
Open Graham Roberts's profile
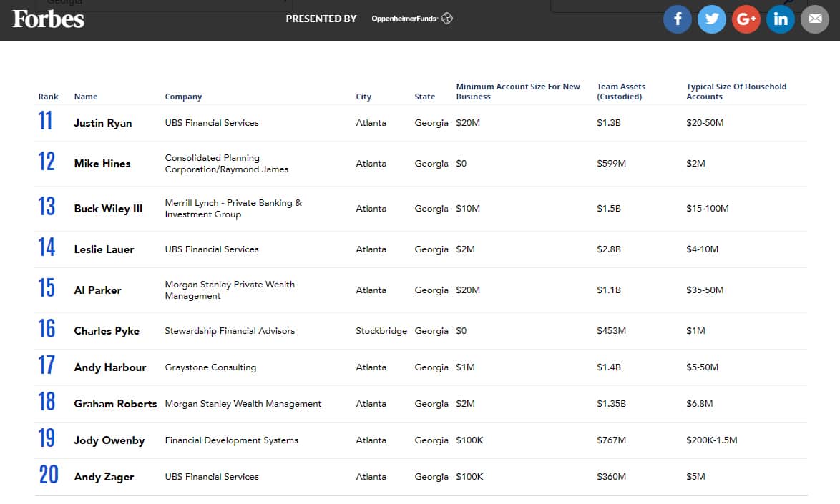pyautogui.click(x=115, y=404)
